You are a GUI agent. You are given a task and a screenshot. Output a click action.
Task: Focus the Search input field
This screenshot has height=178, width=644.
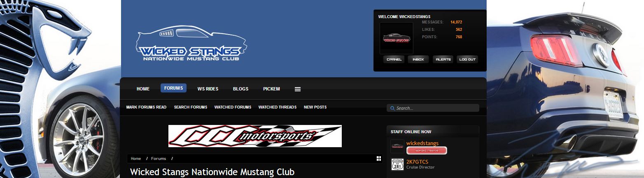tap(433, 108)
